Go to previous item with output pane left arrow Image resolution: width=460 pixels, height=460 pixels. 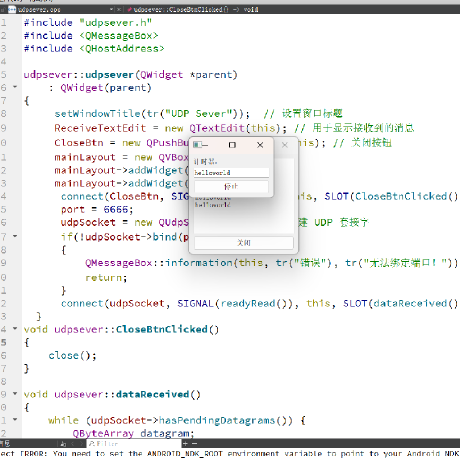tap(72, 444)
